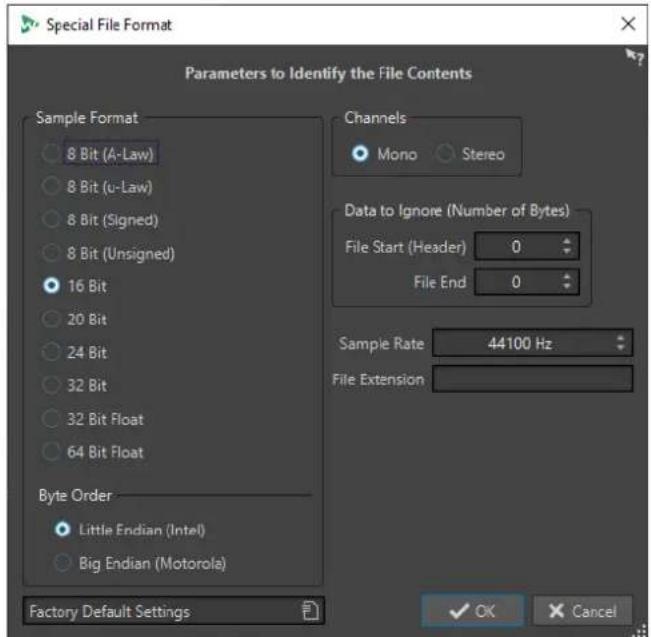This screenshot has height=637, width=651.
Task: Click the 'File Extension' label text
Action: (x=378, y=379)
